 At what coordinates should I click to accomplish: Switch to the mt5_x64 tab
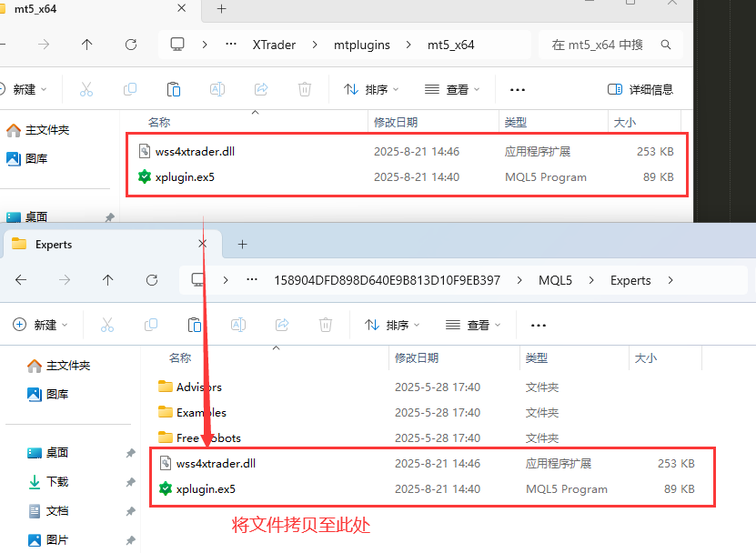[x=36, y=8]
